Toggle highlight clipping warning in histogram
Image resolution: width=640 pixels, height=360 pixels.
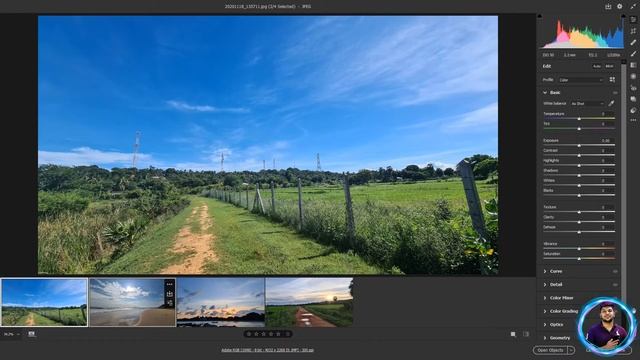(x=623, y=16)
